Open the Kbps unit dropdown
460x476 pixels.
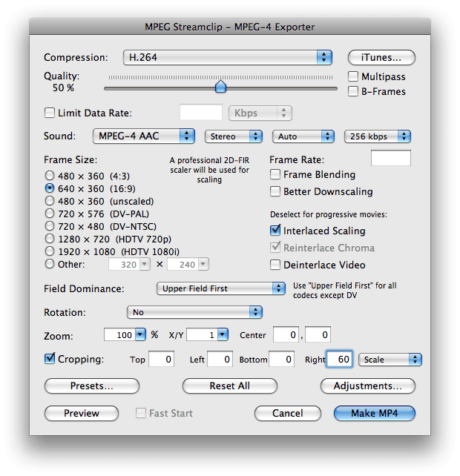tap(260, 113)
